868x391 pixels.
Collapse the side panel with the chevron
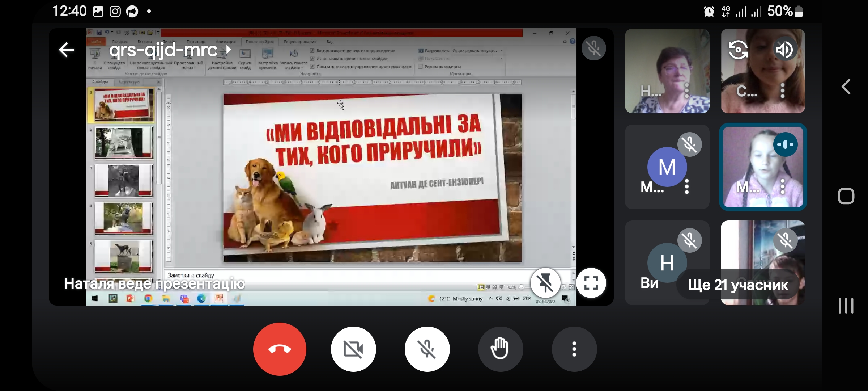tap(846, 87)
